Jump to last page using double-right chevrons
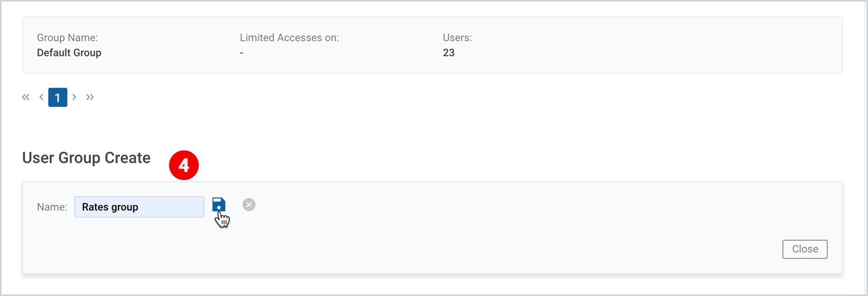This screenshot has height=296, width=868. (x=90, y=97)
